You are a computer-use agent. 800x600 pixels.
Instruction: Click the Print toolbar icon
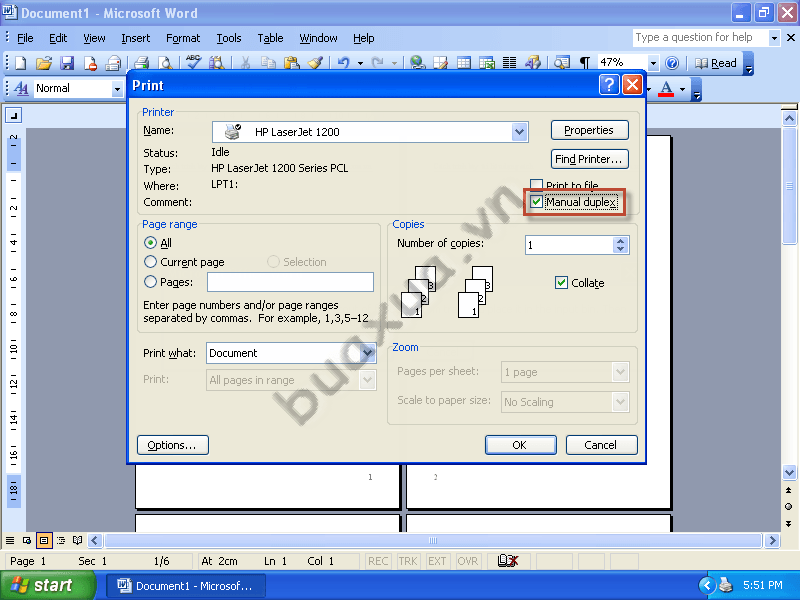pos(141,63)
